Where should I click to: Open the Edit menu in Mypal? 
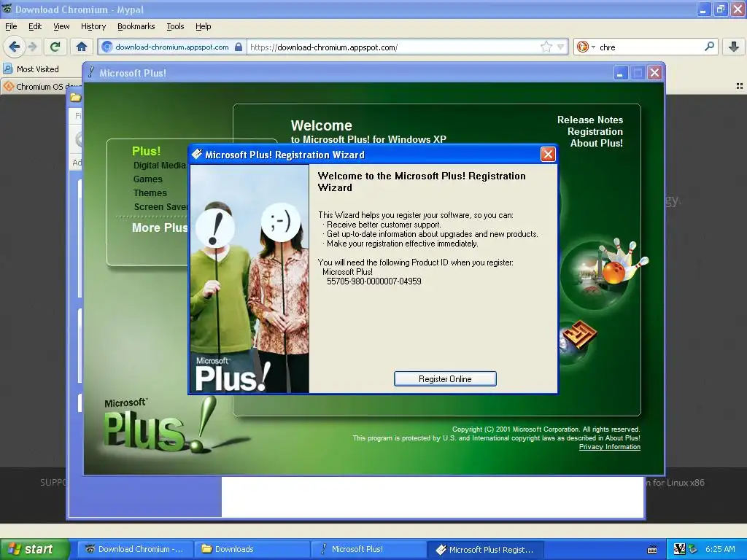[x=35, y=26]
